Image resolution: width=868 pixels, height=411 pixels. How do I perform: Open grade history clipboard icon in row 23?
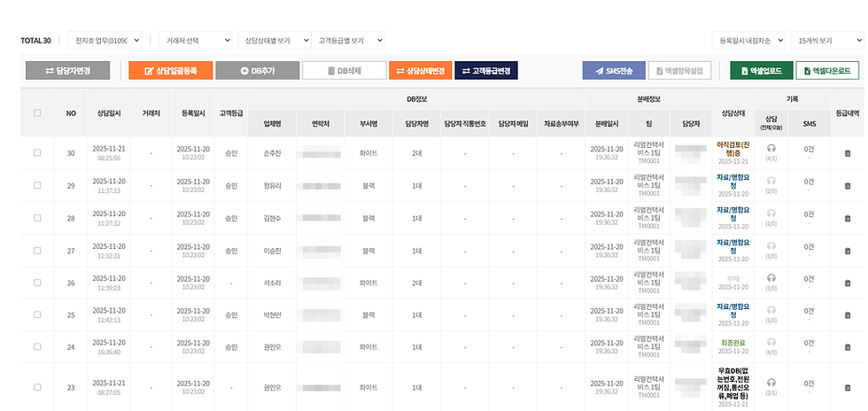click(848, 388)
